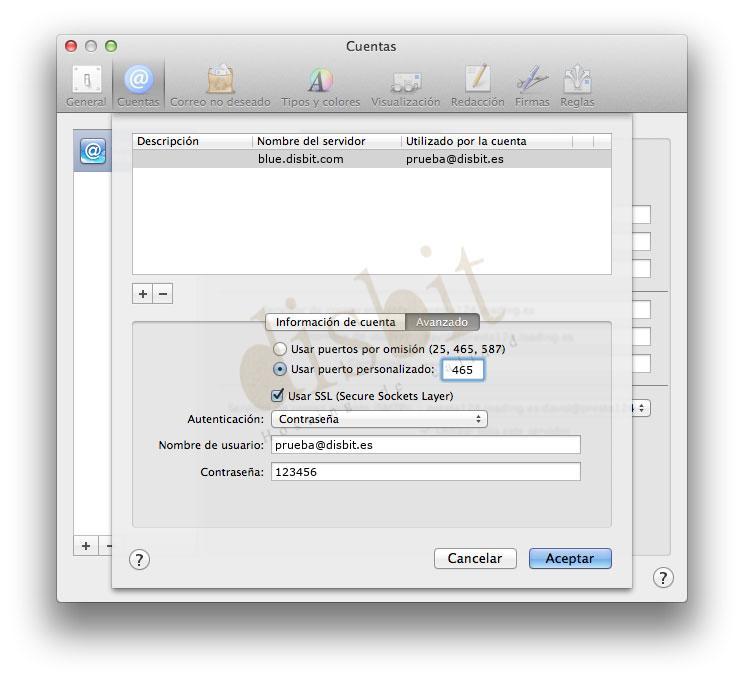Open Visualización preferences
This screenshot has width=744, height=681.
[x=405, y=85]
